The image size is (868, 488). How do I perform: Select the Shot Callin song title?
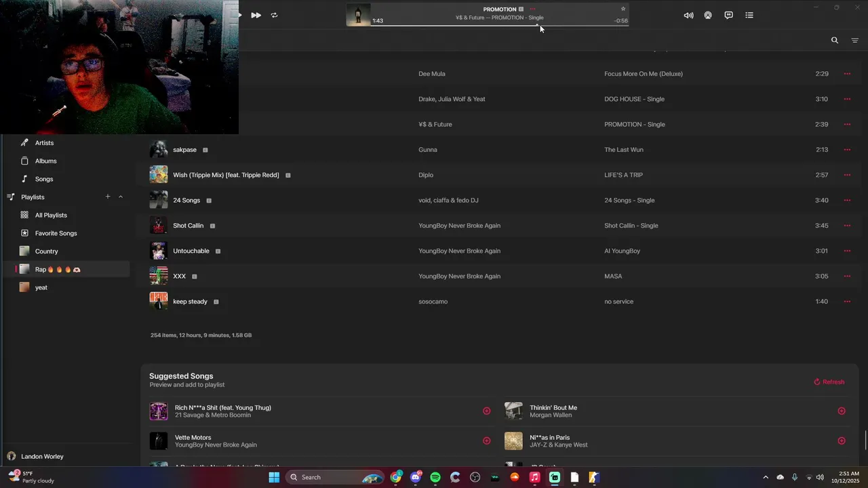click(x=188, y=226)
